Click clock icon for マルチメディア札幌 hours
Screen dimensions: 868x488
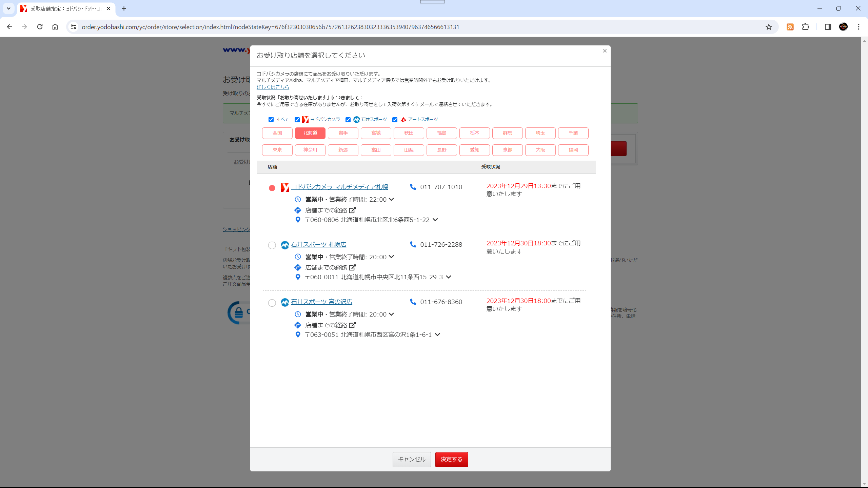coord(298,199)
